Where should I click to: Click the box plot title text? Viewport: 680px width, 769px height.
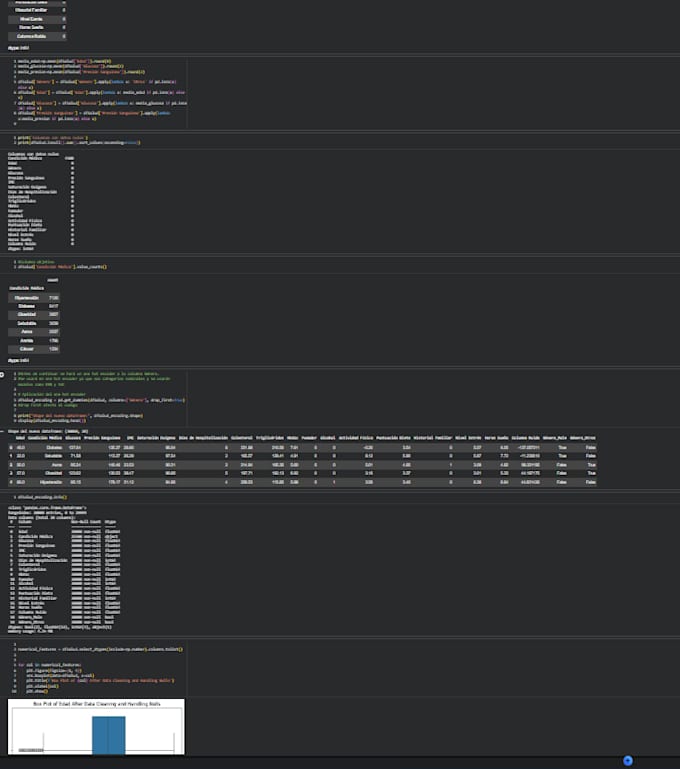pos(97,704)
